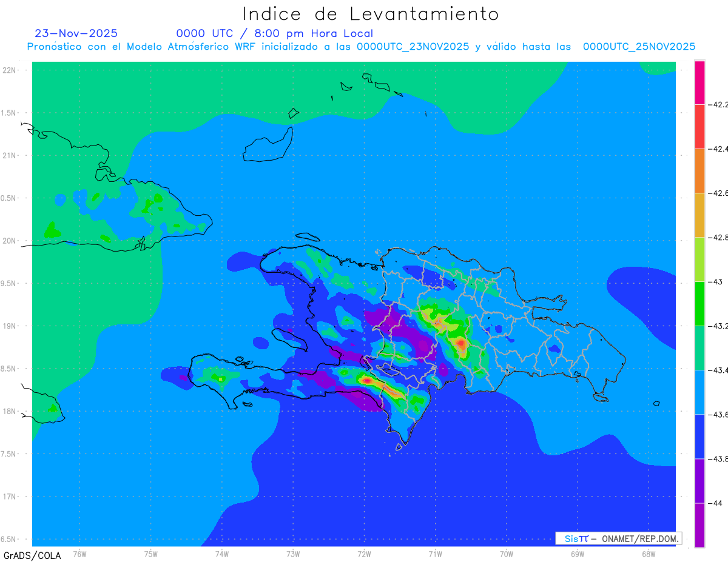Click '0000 UTC / 8:00 pm Hora Local' text

[275, 34]
